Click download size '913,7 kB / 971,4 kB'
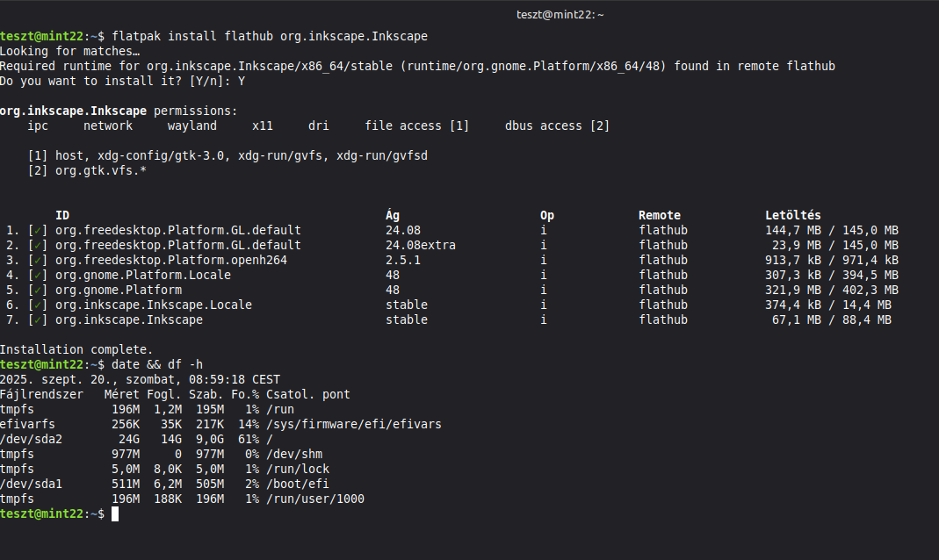 tap(832, 261)
